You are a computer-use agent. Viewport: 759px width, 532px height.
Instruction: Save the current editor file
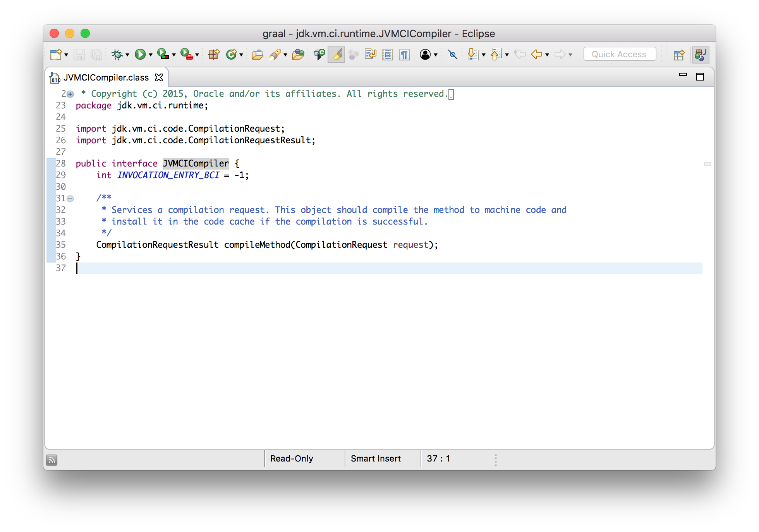(x=79, y=54)
